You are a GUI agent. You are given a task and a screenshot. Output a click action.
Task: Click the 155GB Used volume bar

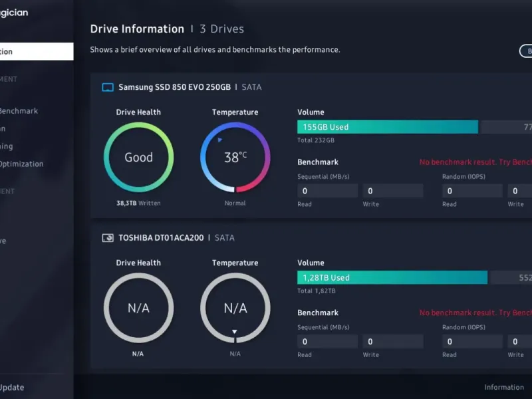pos(388,127)
